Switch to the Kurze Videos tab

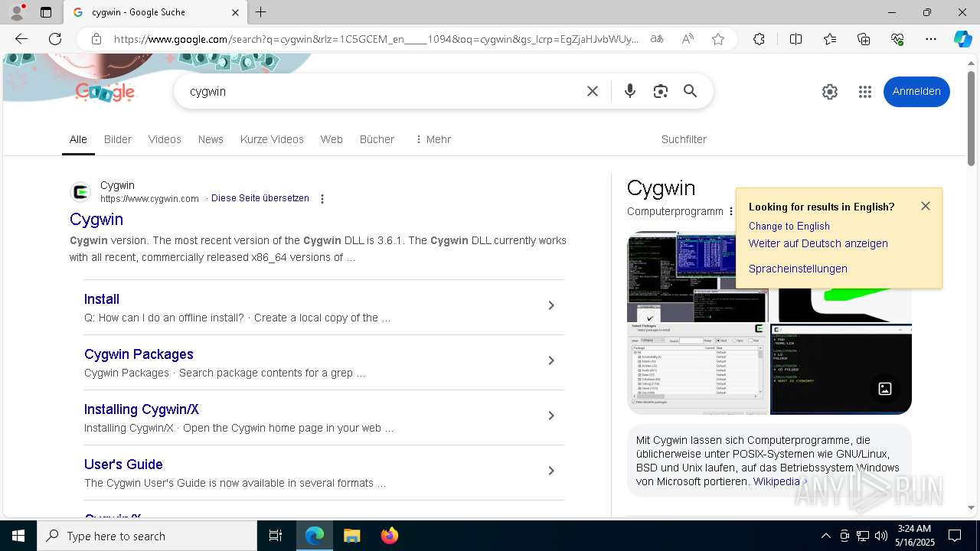pyautogui.click(x=272, y=139)
